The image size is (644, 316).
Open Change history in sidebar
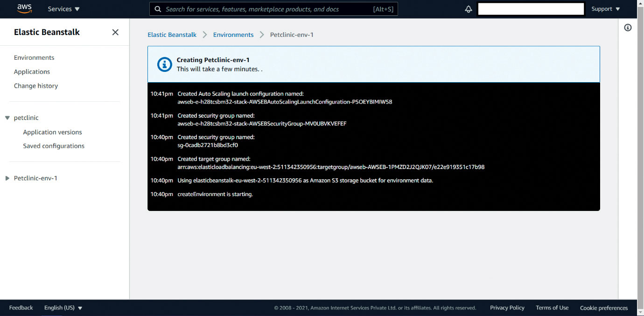pos(36,85)
